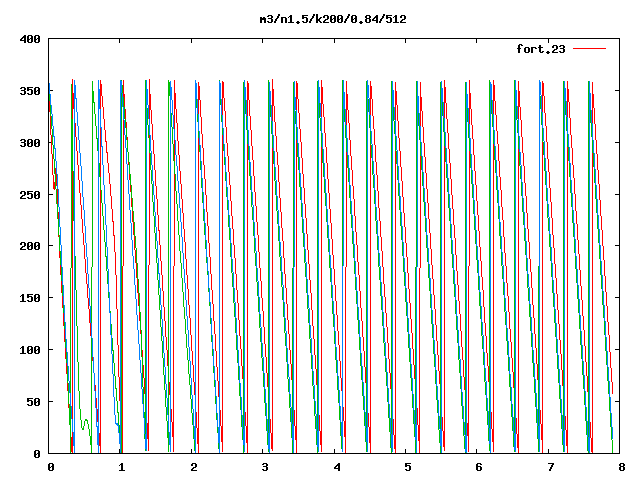The width and height of the screenshot is (640, 480).
Task: Click x-axis label 6
Action: [x=479, y=467]
